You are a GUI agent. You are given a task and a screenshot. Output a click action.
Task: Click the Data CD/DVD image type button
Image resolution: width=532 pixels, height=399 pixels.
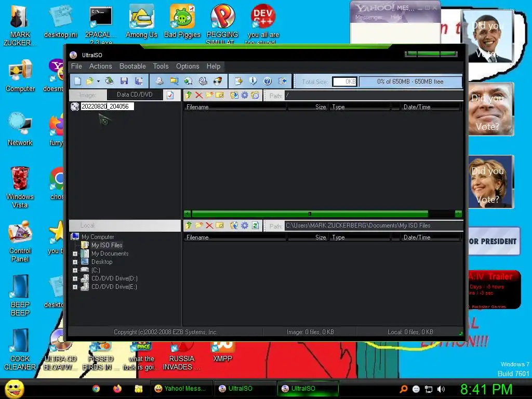[x=135, y=95]
